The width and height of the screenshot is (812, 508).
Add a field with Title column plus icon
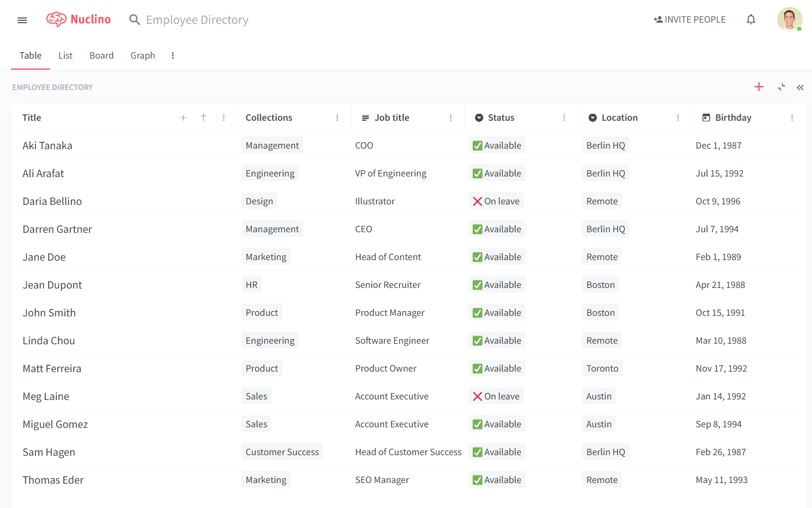(x=183, y=118)
